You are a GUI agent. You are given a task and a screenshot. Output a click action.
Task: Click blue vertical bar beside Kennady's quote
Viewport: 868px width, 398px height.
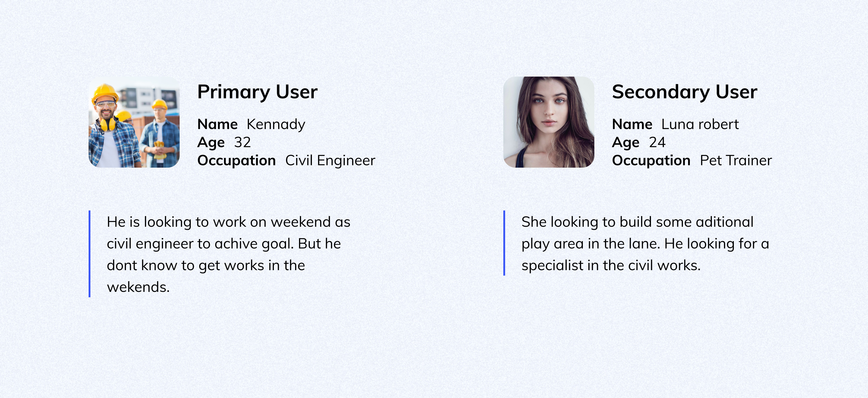click(90, 254)
